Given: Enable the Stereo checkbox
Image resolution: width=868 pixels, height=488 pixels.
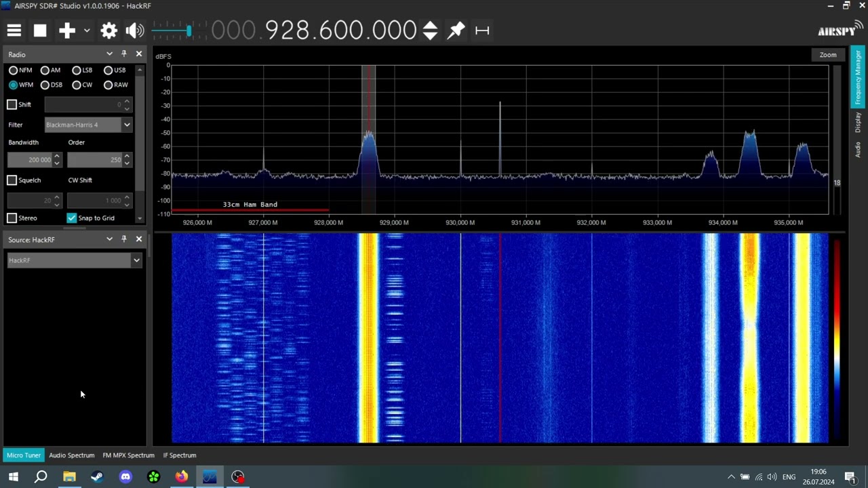Looking at the screenshot, I should point(12,218).
